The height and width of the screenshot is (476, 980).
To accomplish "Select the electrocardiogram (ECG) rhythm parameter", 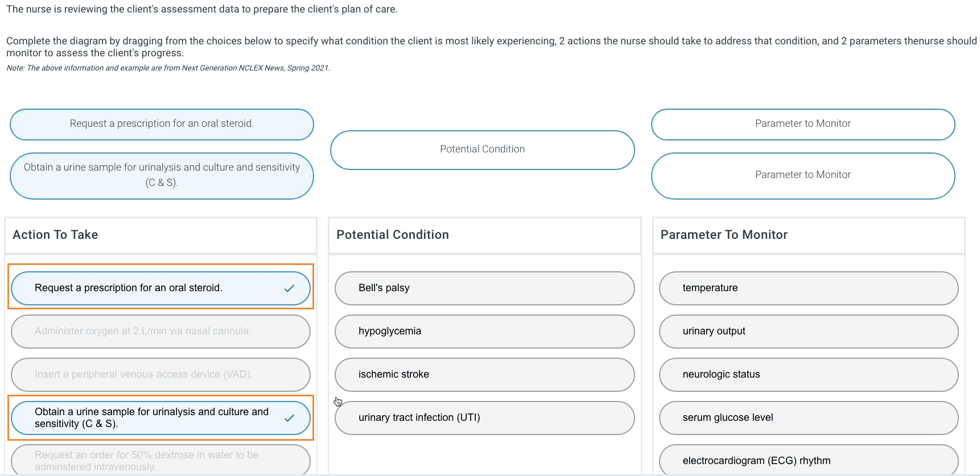I will click(x=808, y=461).
